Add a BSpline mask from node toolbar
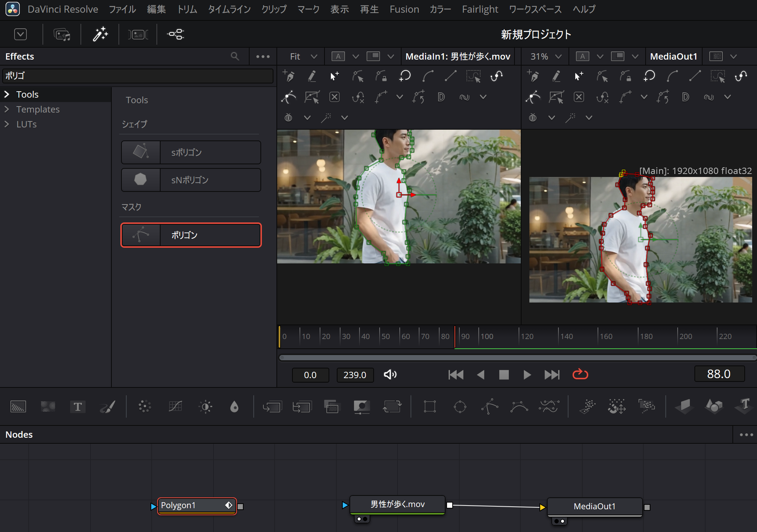Viewport: 757px width, 532px height. click(x=519, y=406)
